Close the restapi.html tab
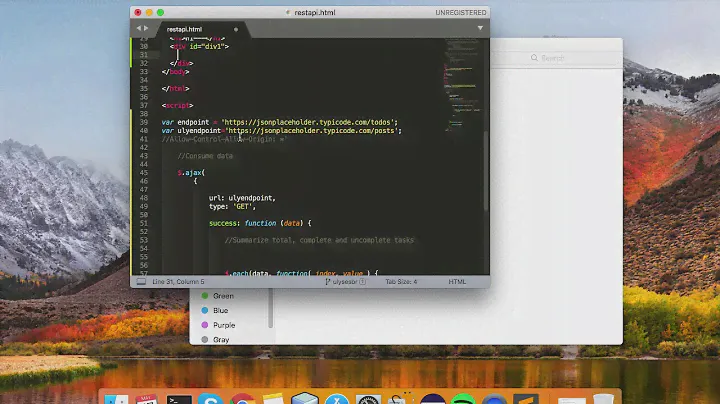Viewport: 720px width, 404px height. tap(236, 30)
